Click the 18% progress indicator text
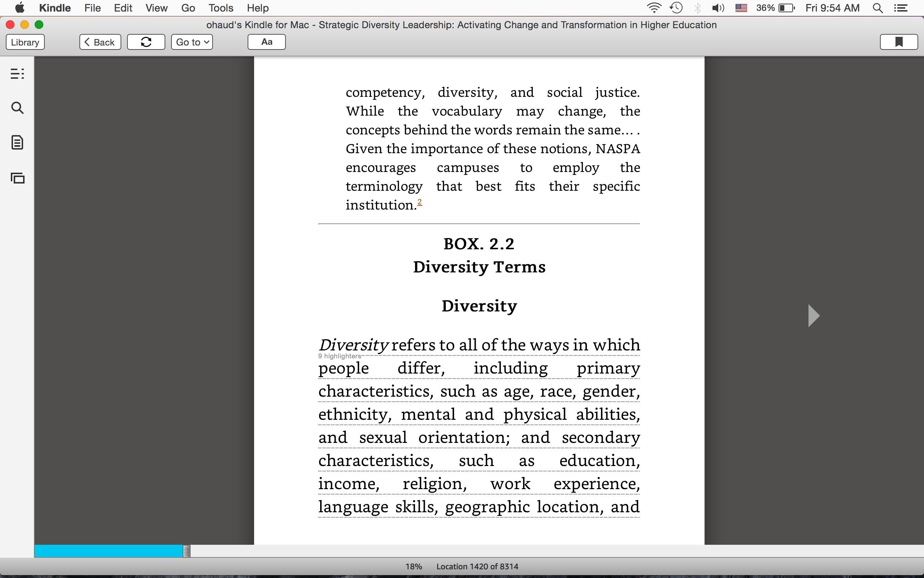 414,566
